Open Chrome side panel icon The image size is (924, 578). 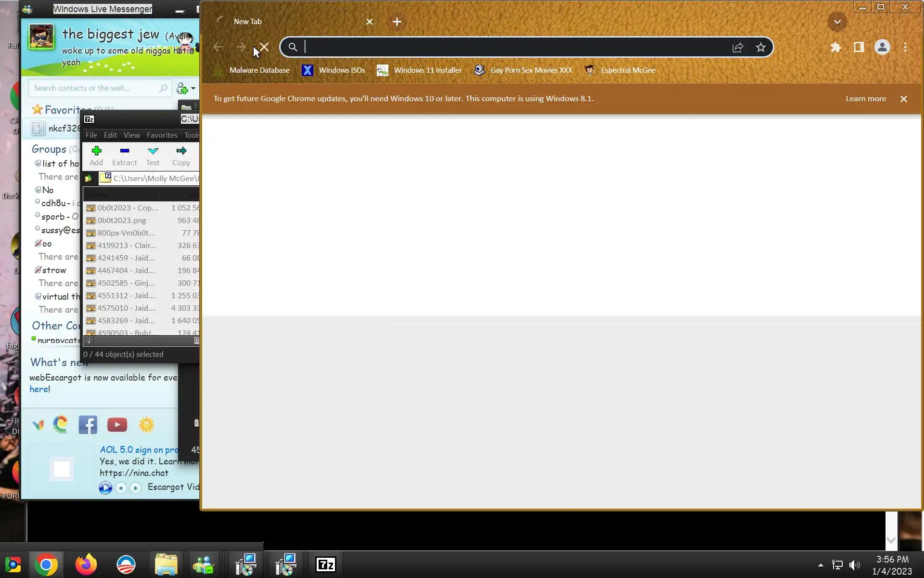pos(859,47)
